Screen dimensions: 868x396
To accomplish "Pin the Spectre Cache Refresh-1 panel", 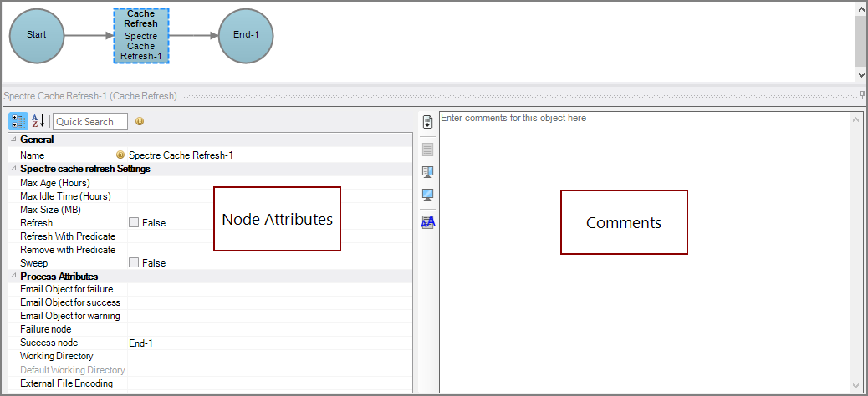I will tap(862, 95).
